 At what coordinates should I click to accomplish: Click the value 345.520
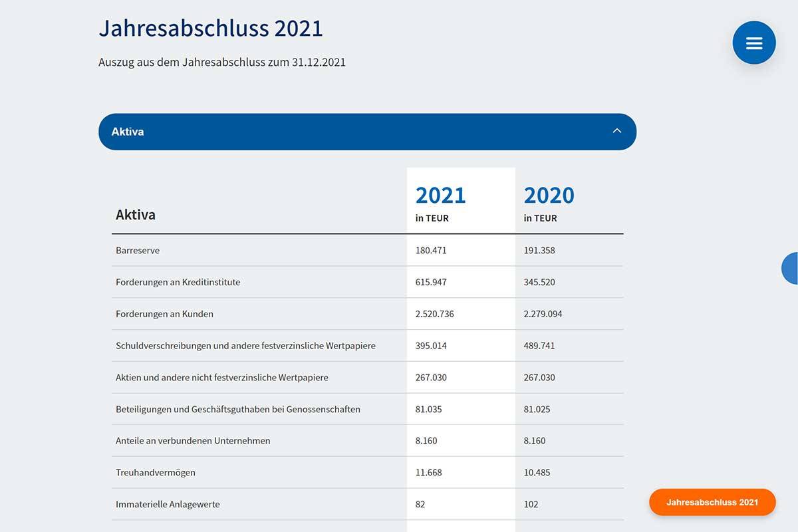539,282
